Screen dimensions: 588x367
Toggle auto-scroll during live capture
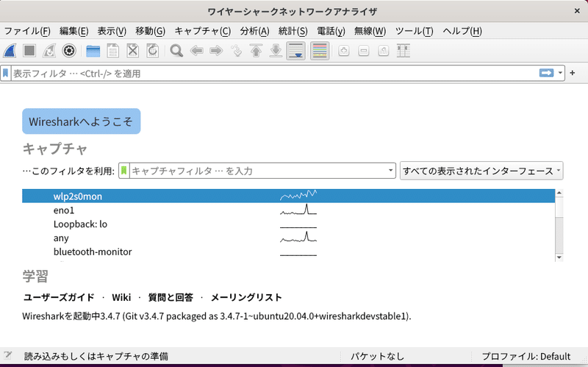[296, 51]
